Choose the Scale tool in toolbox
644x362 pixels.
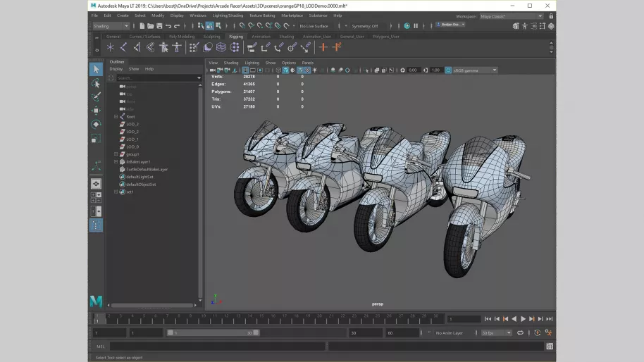point(96,138)
